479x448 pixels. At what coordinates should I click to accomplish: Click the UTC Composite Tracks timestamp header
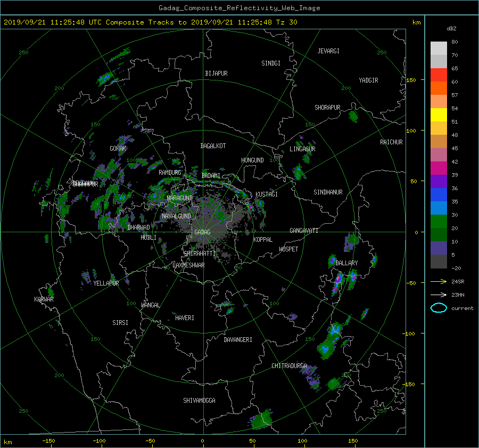[151, 22]
